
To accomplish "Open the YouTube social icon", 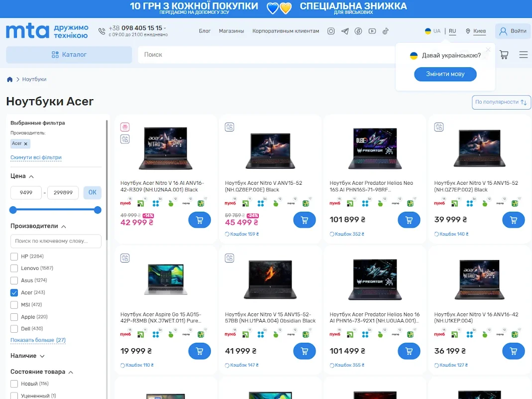I will (372, 31).
